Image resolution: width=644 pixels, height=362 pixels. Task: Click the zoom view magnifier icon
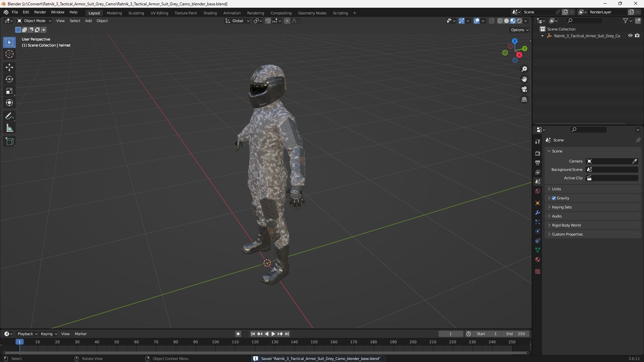(524, 69)
